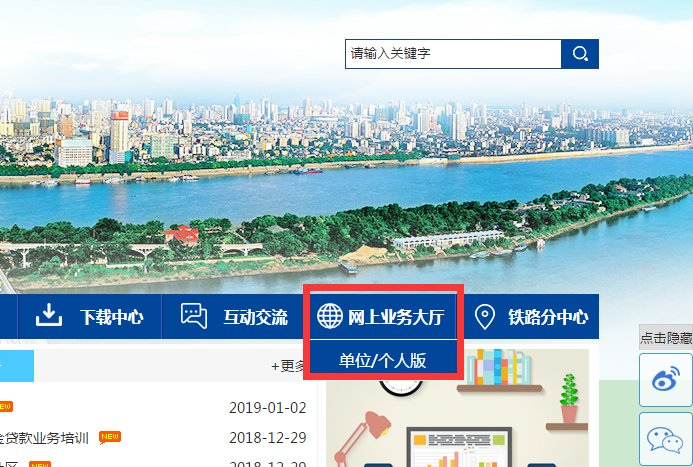Click the globe icon beside 网上业务大厅
Image resolution: width=693 pixels, height=467 pixels.
(x=330, y=316)
